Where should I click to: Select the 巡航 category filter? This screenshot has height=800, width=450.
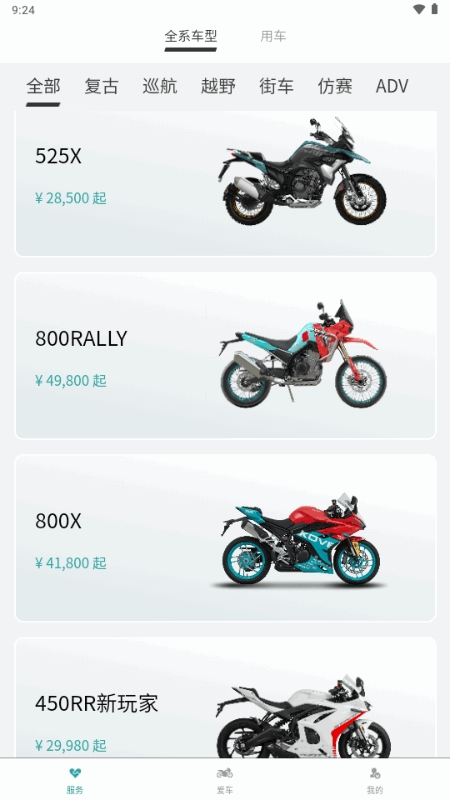click(x=160, y=86)
